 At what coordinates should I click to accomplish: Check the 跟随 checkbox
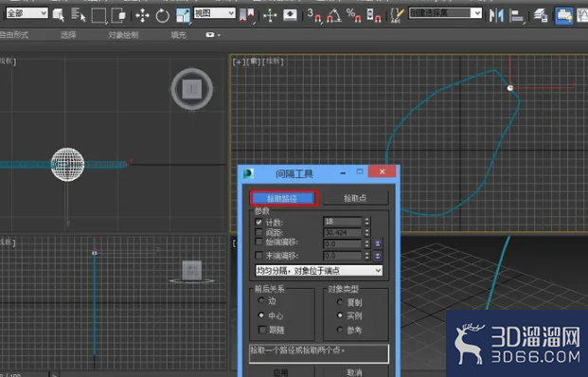[x=262, y=330]
